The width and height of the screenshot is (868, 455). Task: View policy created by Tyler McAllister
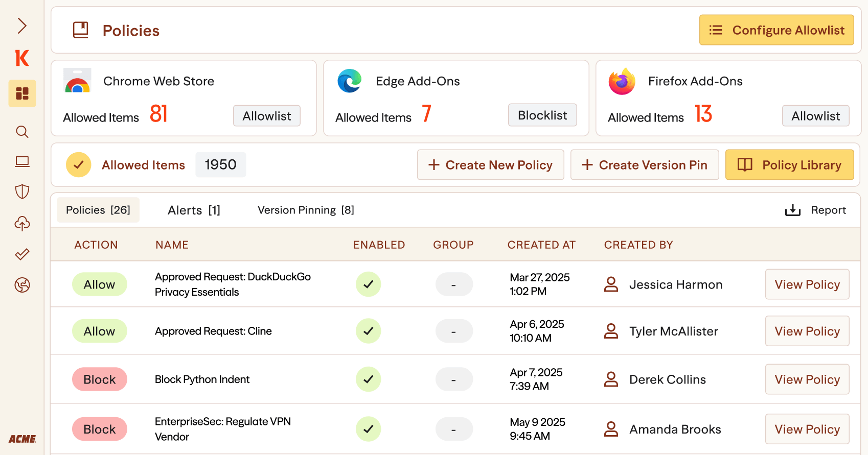click(x=807, y=331)
